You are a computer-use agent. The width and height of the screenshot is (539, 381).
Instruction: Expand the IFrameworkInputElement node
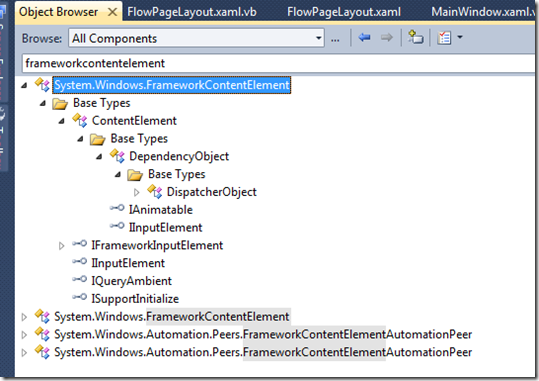point(62,246)
